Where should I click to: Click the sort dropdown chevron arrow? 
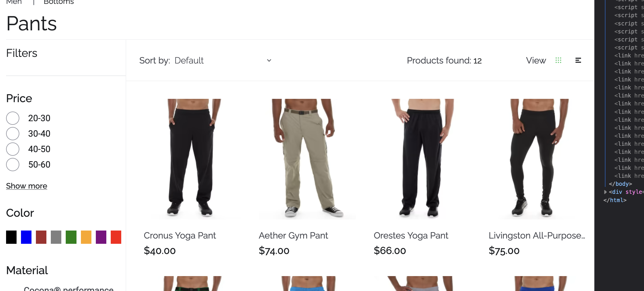tap(269, 60)
